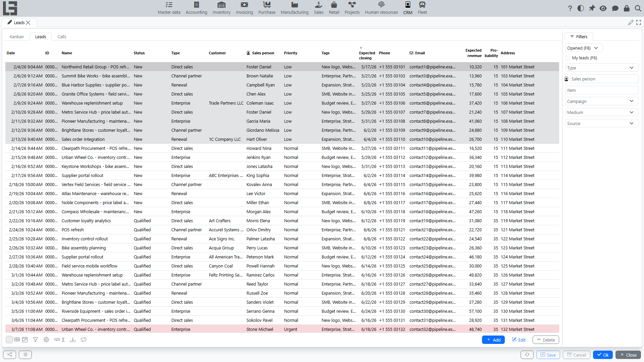The image size is (644, 362).
Task: Open the Projects module
Action: pos(352,8)
